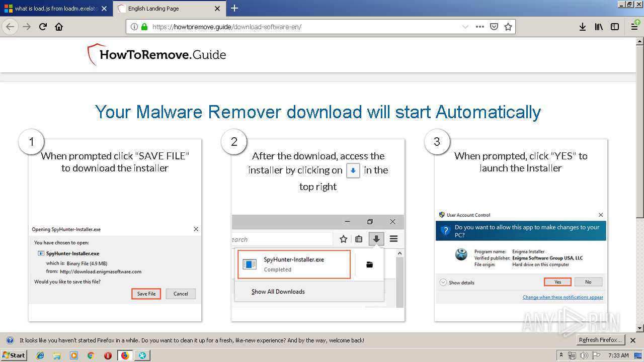Viewport: 644px width, 362px height.
Task: Click the page scrollbar up arrow
Action: pyautogui.click(x=640, y=41)
